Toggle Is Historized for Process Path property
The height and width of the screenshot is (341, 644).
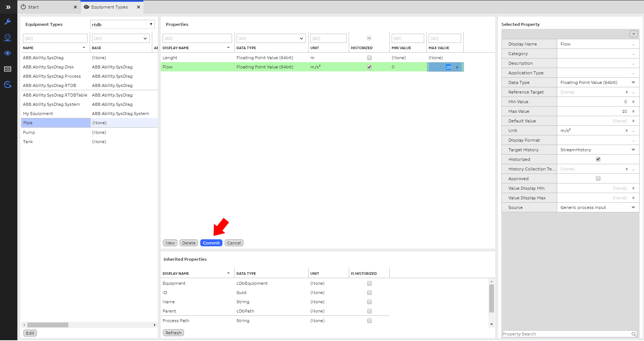369,321
